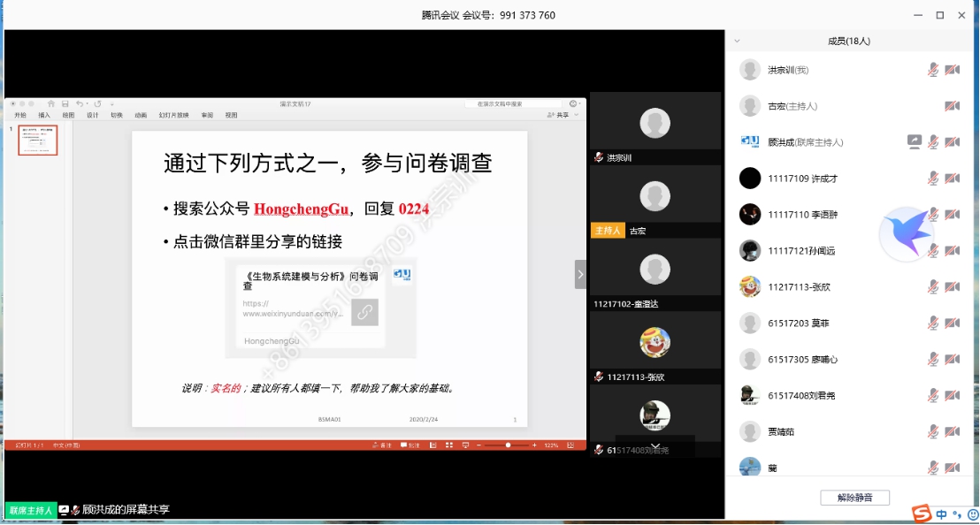Click the PowerPoint save icon
This screenshot has width=980, height=525.
[65, 103]
